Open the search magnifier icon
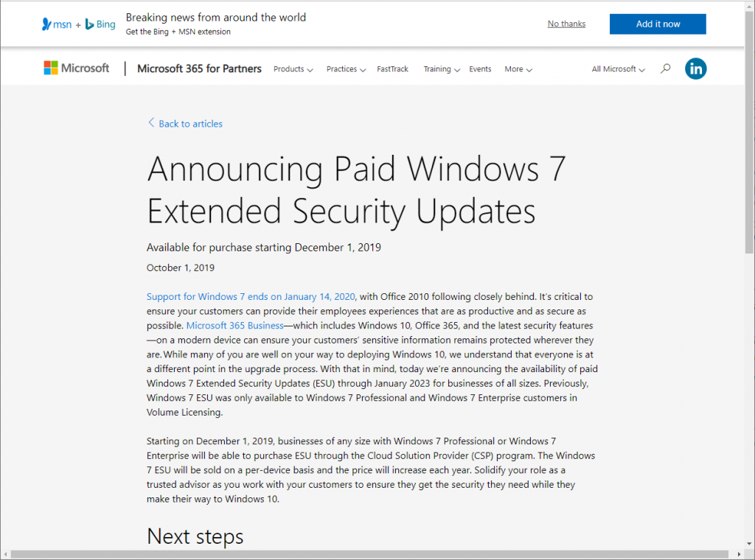This screenshot has width=755, height=560. (666, 69)
